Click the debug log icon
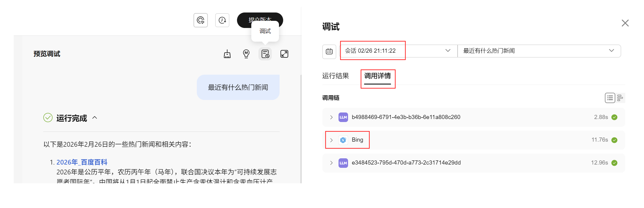This screenshot has width=644, height=208. point(265,54)
